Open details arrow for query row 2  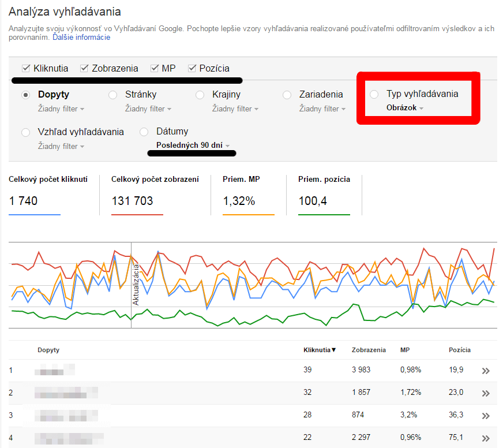[486, 393]
